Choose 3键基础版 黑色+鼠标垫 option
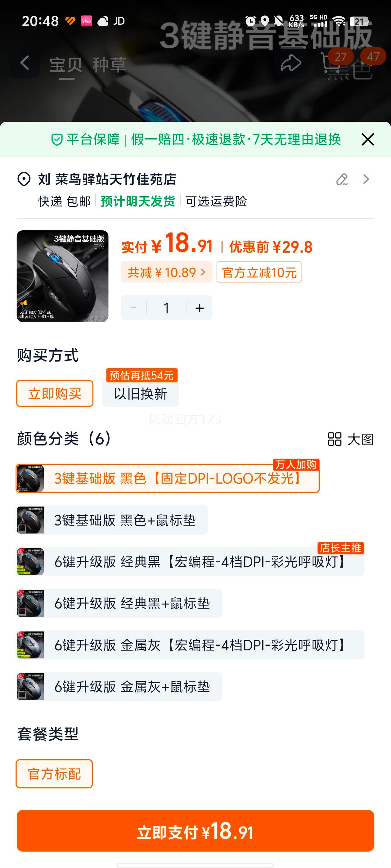This screenshot has width=391, height=868. (x=112, y=520)
